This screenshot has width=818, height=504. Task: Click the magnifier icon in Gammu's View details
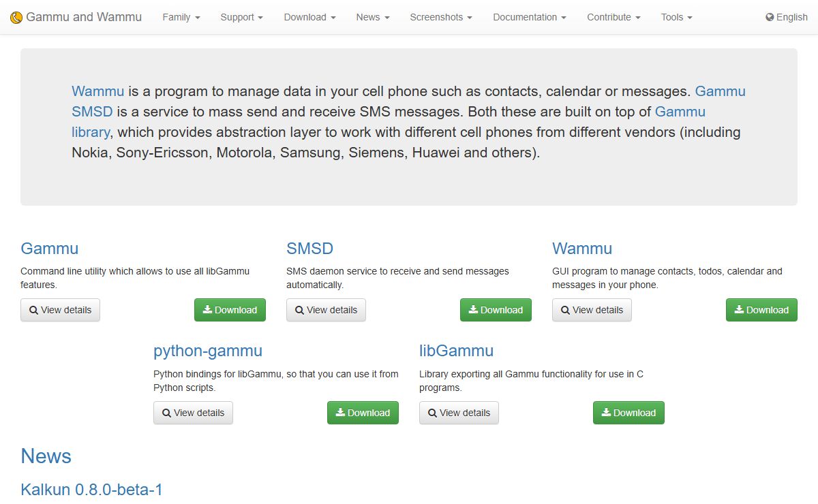pyautogui.click(x=33, y=310)
